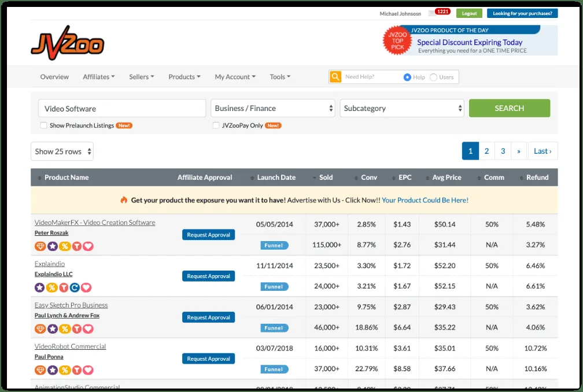Click the flame icon in the advertise banner
The width and height of the screenshot is (583, 392).
click(124, 200)
